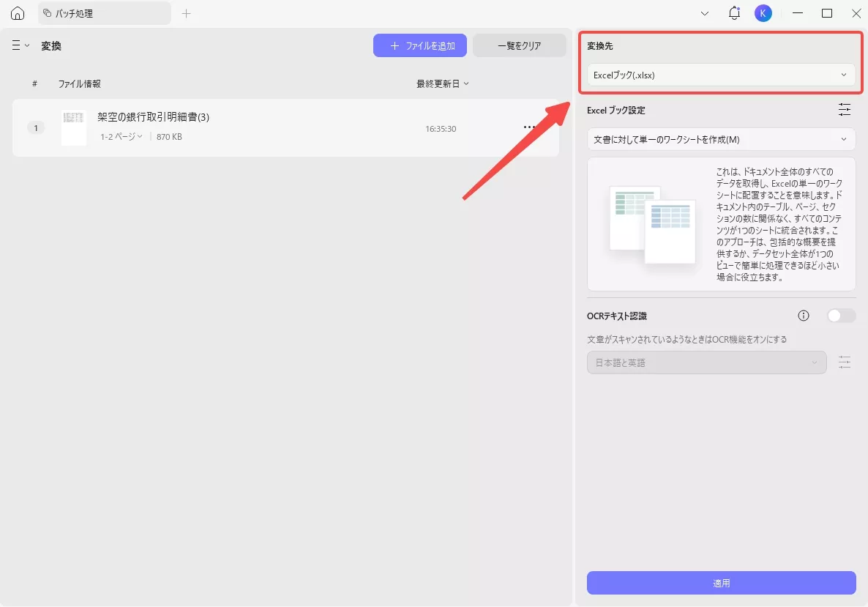
Task: Click the info icon next to OCRテキスト認識
Action: click(x=803, y=315)
